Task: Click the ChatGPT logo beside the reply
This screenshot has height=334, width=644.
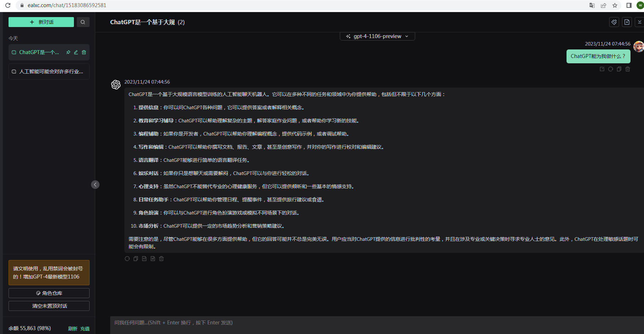Action: [x=116, y=85]
